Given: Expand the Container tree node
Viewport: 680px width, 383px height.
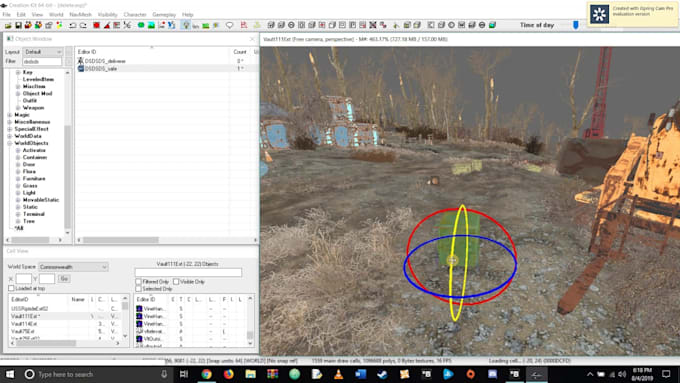Looking at the screenshot, I should coord(18,157).
